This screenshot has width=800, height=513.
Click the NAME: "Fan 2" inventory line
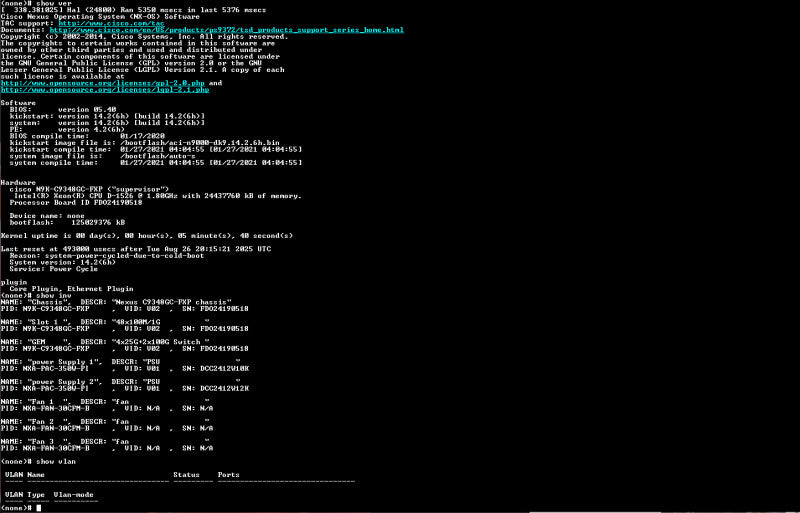[x=105, y=422]
